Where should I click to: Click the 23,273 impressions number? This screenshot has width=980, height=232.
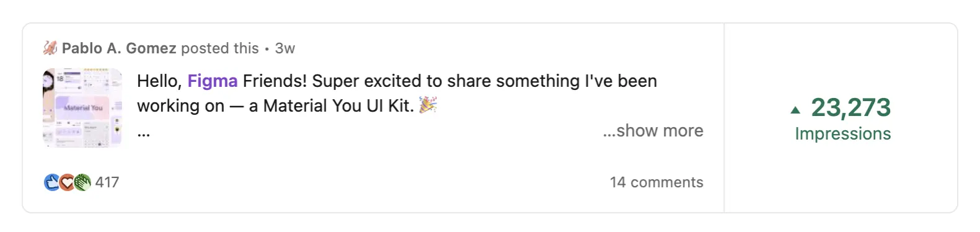pyautogui.click(x=850, y=108)
